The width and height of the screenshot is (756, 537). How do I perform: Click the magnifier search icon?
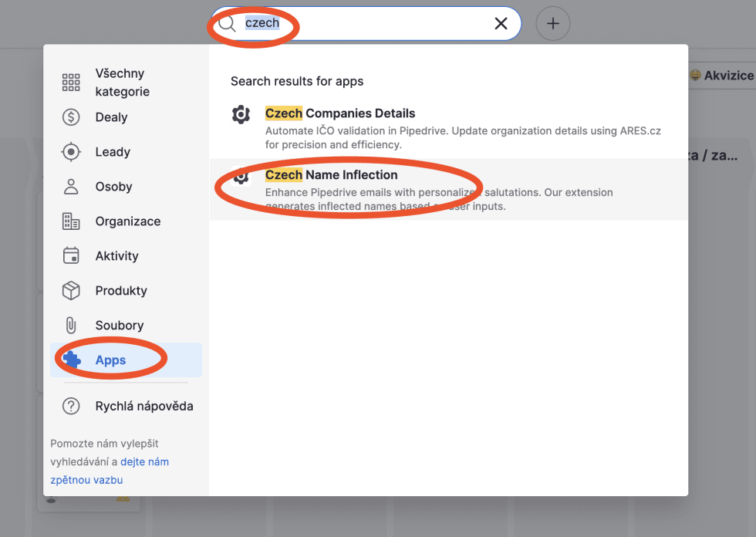pos(227,24)
